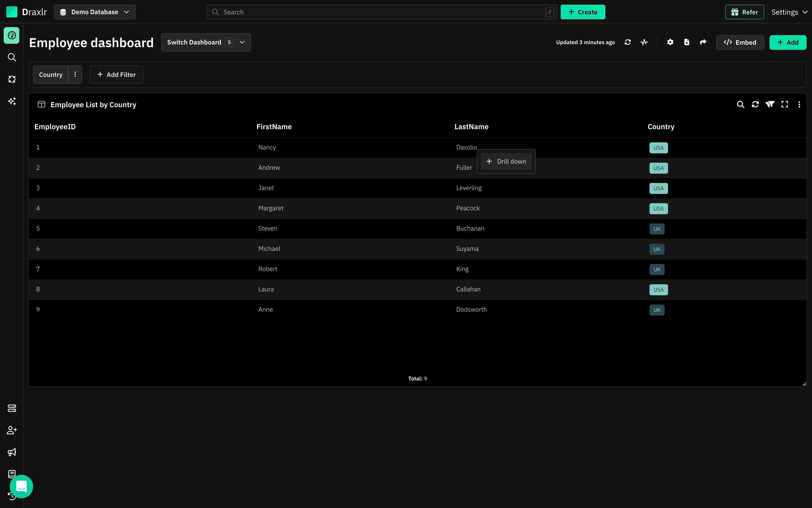Click the Margaret cell
The height and width of the screenshot is (508, 812).
(270, 208)
